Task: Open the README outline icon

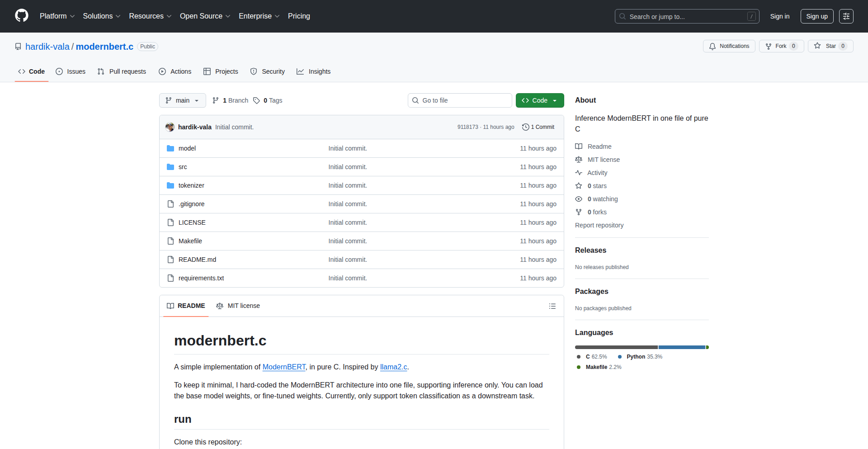Action: 552,306
